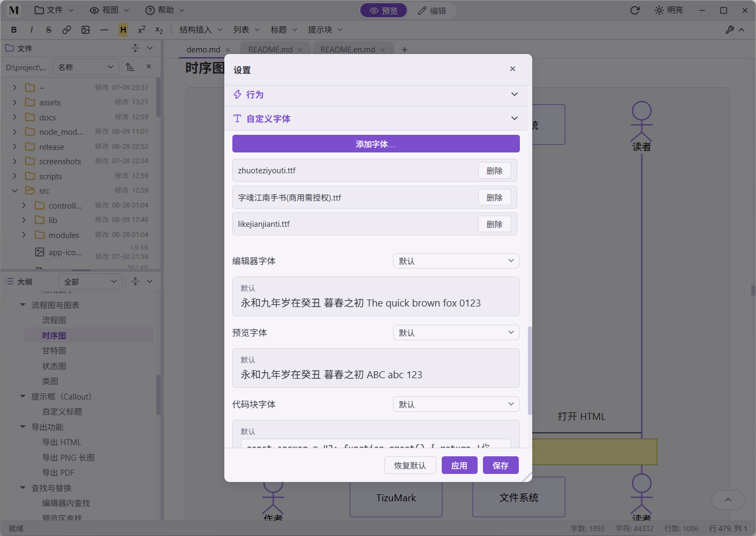This screenshot has width=756, height=536.
Task: Insert an image from toolbar
Action: click(86, 30)
